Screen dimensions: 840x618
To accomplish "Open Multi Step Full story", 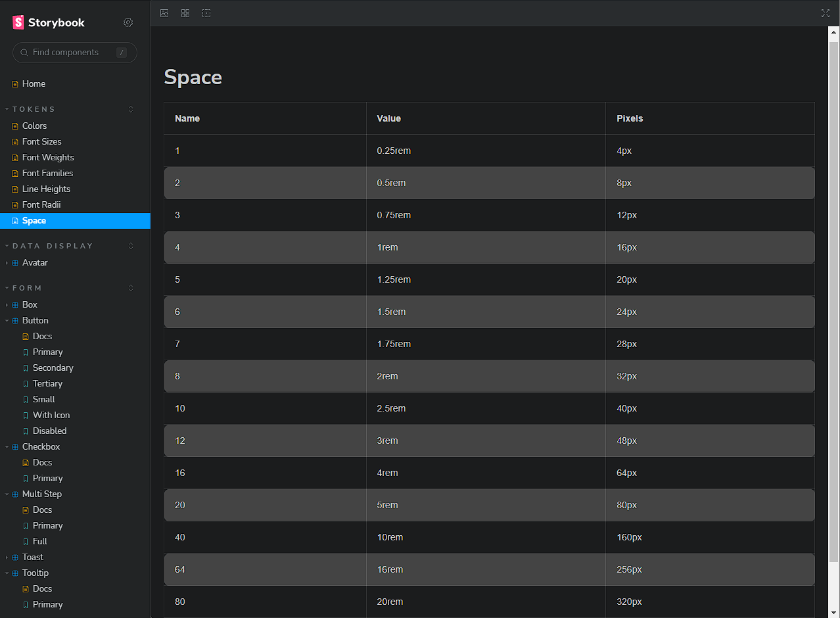I will [x=39, y=541].
